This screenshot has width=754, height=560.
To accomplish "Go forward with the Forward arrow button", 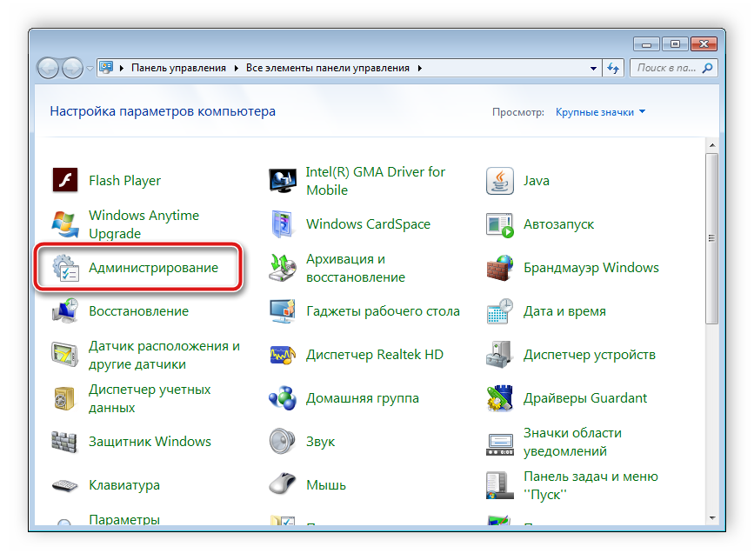I will (72, 68).
